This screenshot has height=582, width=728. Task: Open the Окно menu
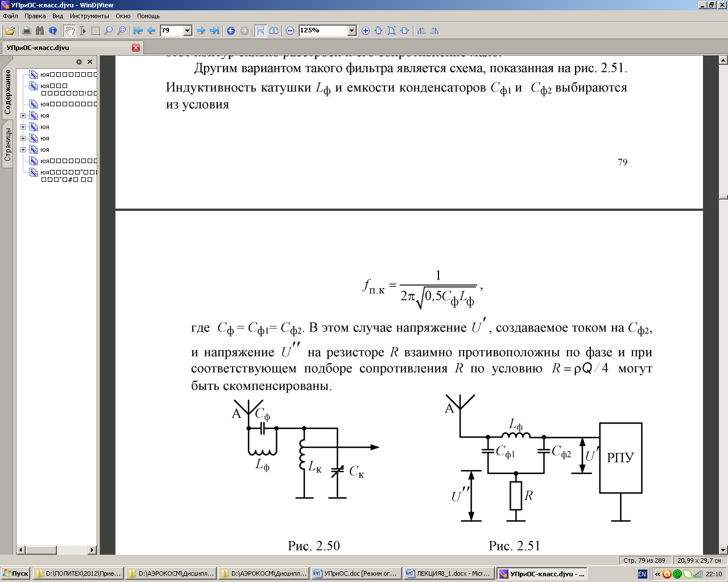pyautogui.click(x=123, y=16)
